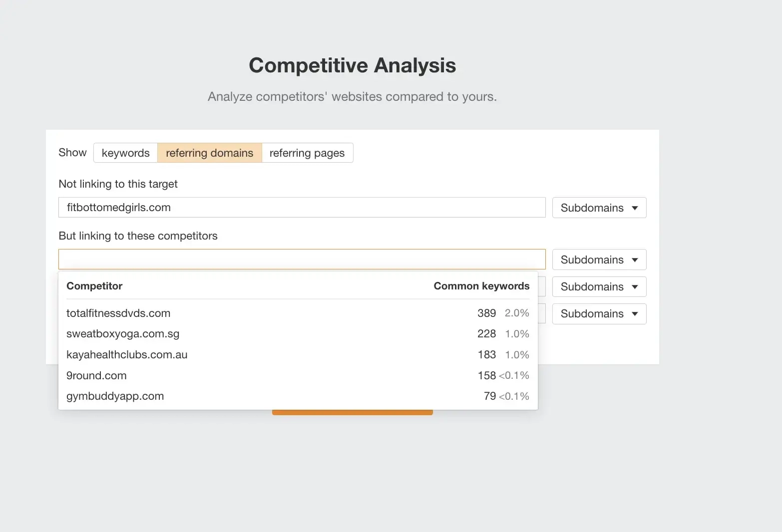Open Subdomains dropdown next to fitbottomedgirls.com
The height and width of the screenshot is (532, 782).
click(599, 208)
